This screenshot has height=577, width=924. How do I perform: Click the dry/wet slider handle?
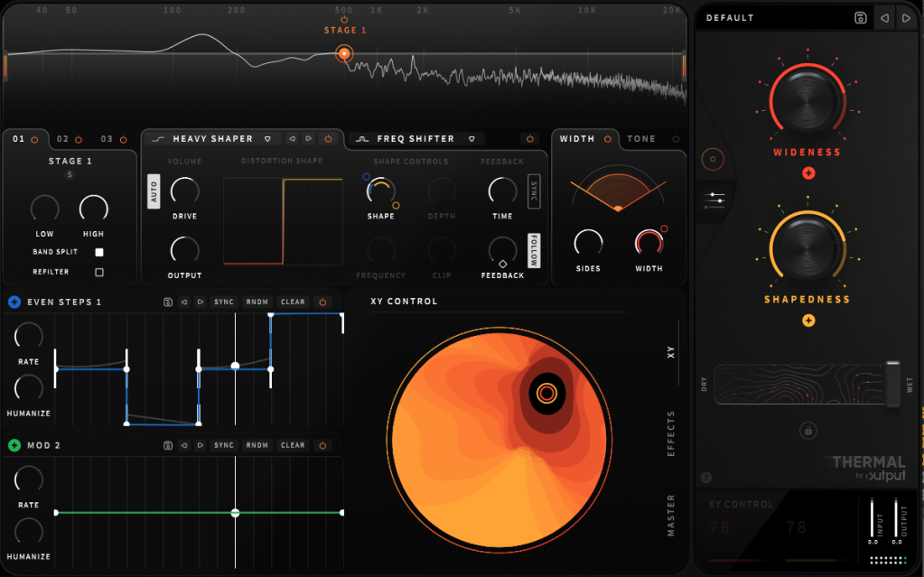tap(892, 384)
